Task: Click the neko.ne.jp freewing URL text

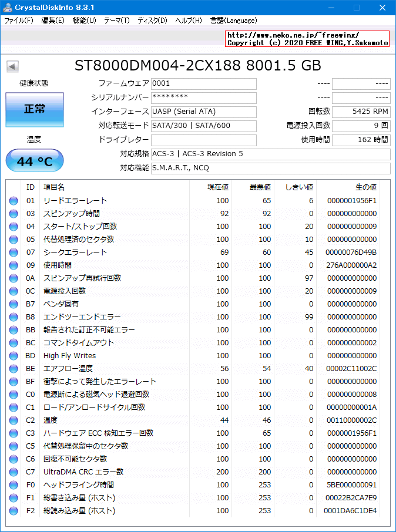Action: (x=293, y=35)
